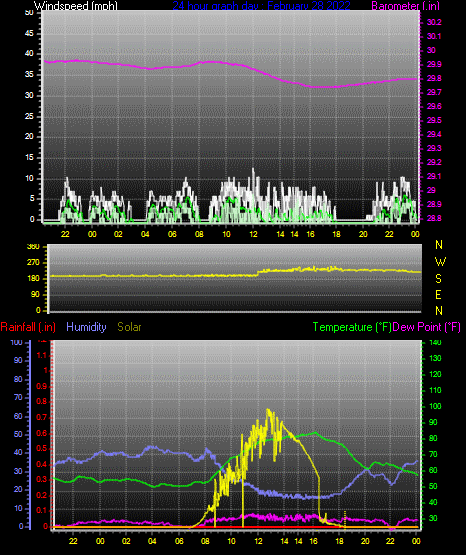Click "28.8" on the barometer axis
The height and width of the screenshot is (555, 466).
coord(434,218)
